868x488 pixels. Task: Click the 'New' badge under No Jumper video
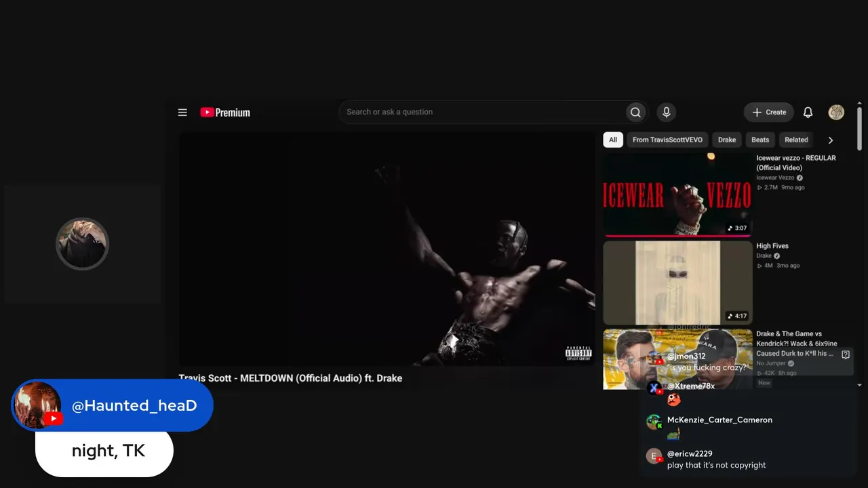pos(764,383)
